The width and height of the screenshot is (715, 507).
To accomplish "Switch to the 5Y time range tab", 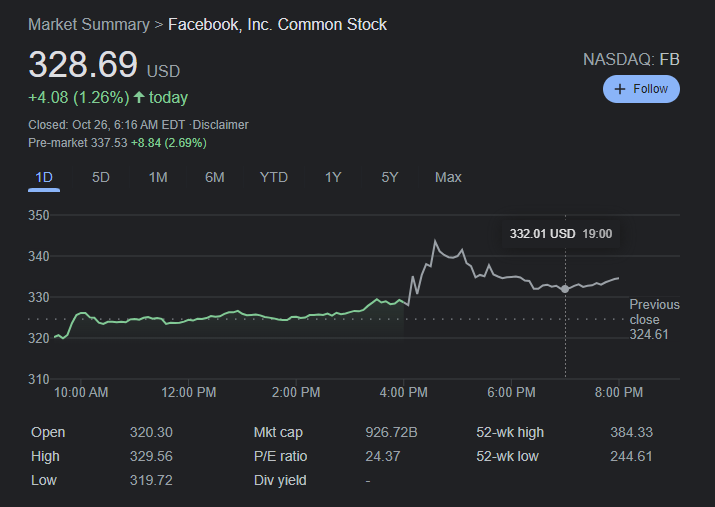I will 390,177.
